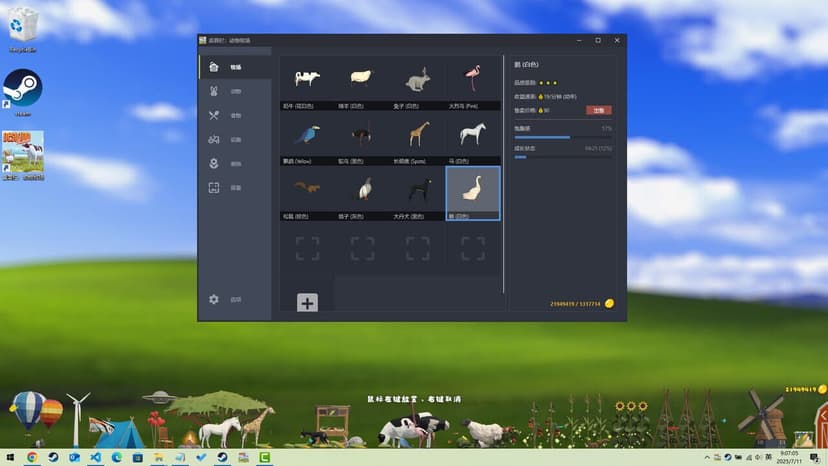828x466 pixels.
Task: Open Microsoft Edge from taskbar
Action: 117,458
